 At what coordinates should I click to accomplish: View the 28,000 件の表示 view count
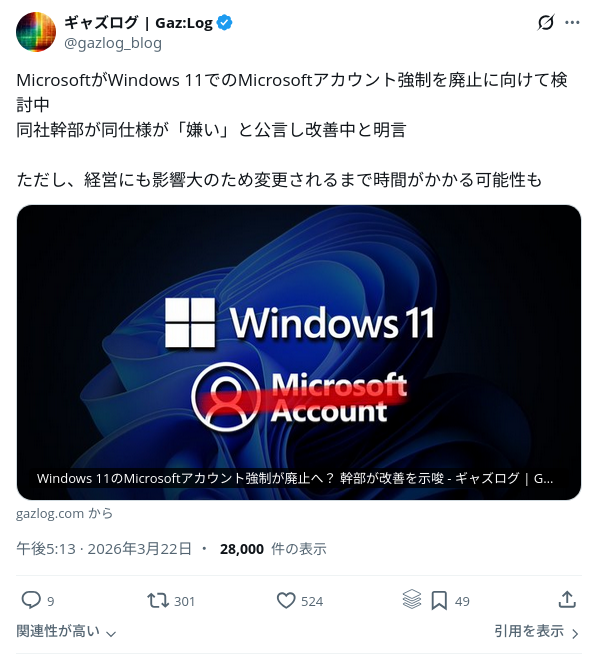point(273,549)
